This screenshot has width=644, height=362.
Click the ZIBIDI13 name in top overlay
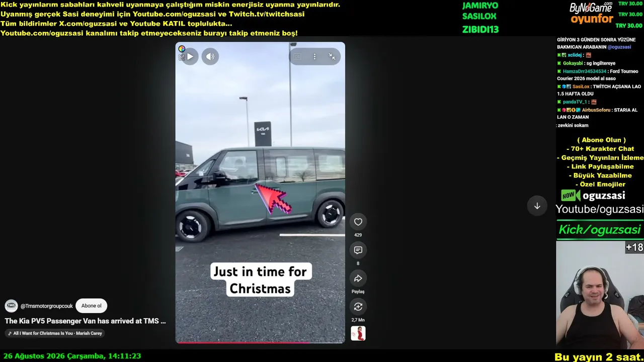pyautogui.click(x=480, y=30)
